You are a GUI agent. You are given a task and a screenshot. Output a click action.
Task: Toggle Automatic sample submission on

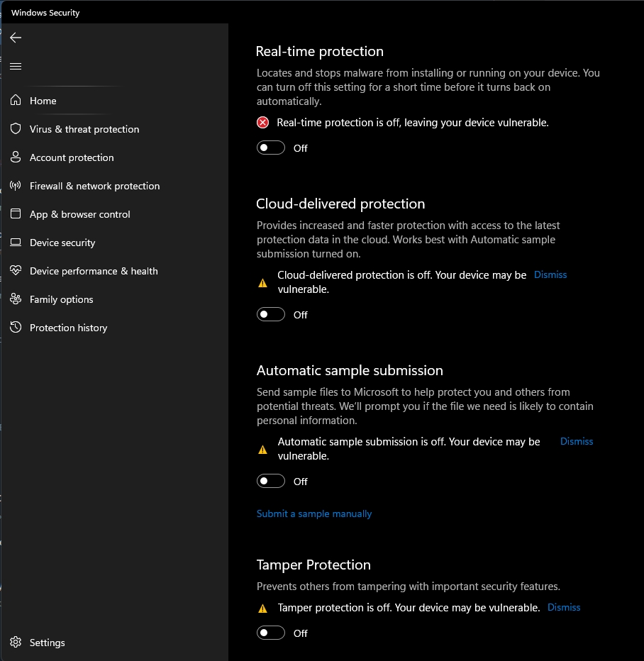click(271, 481)
